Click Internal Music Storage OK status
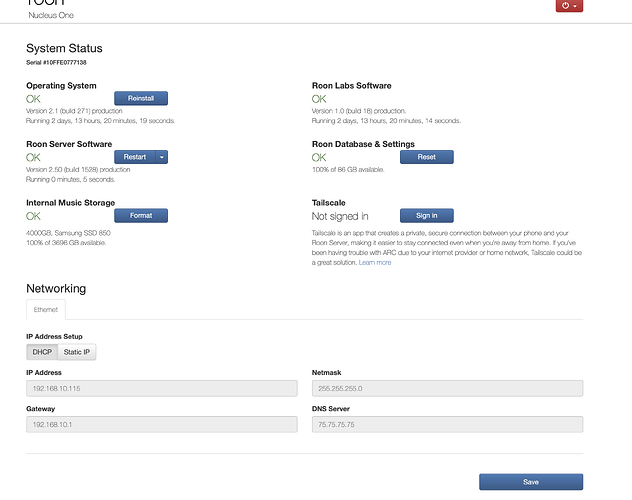The image size is (632, 500). point(33,216)
